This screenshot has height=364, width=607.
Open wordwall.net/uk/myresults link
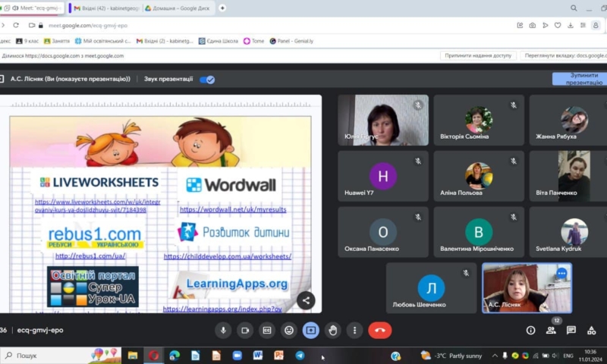pyautogui.click(x=233, y=209)
